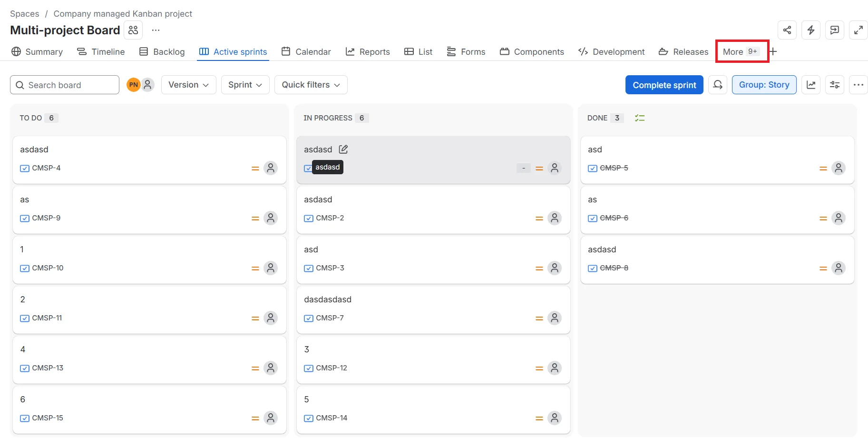This screenshot has width=868, height=438.
Task: Switch to the Timeline tab
Action: point(101,51)
